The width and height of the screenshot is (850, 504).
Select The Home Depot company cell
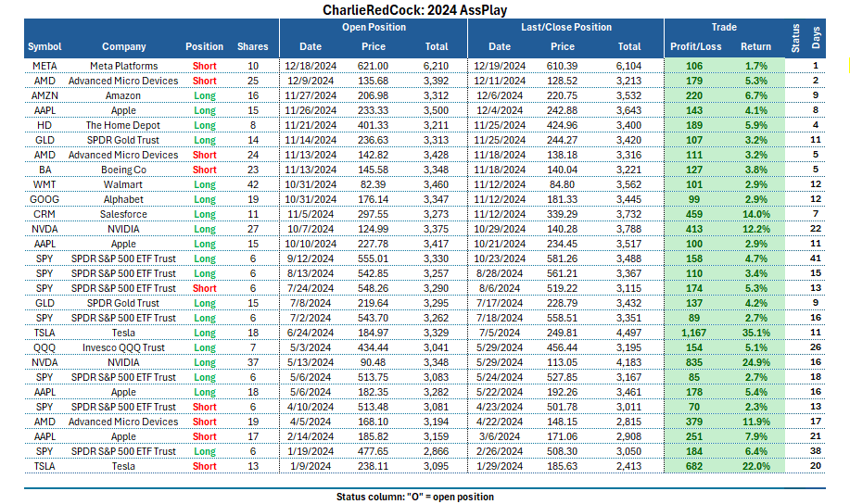[123, 125]
